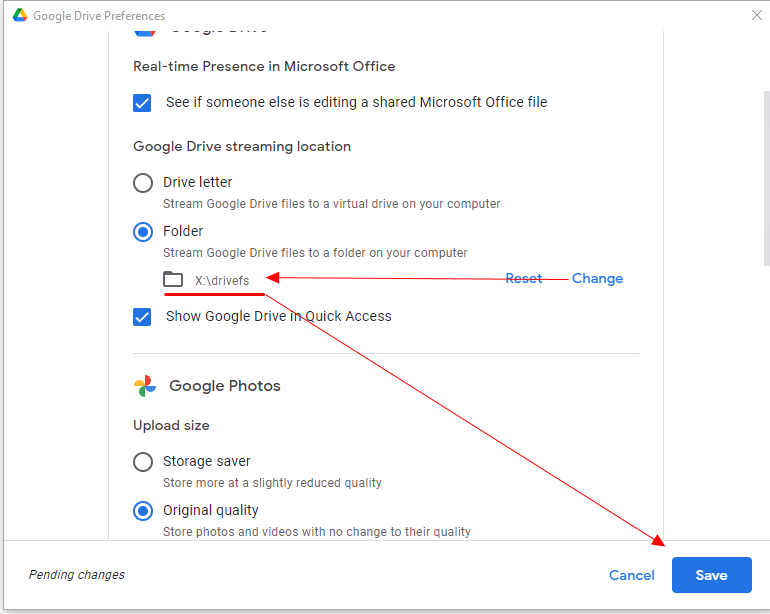Viewport: 770px width, 614px height.
Task: Cancel the pending changes
Action: point(632,575)
